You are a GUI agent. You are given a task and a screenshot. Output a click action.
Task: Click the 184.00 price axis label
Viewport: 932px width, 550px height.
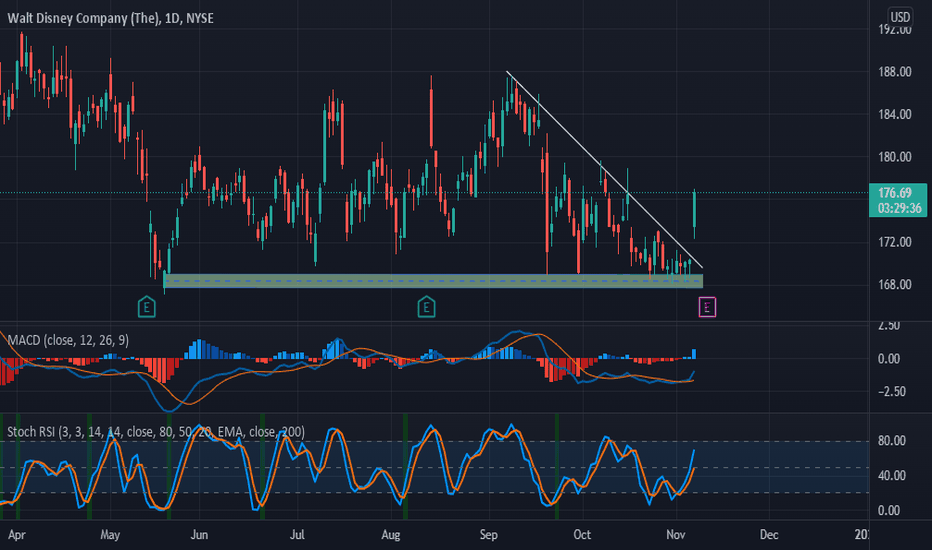click(895, 114)
